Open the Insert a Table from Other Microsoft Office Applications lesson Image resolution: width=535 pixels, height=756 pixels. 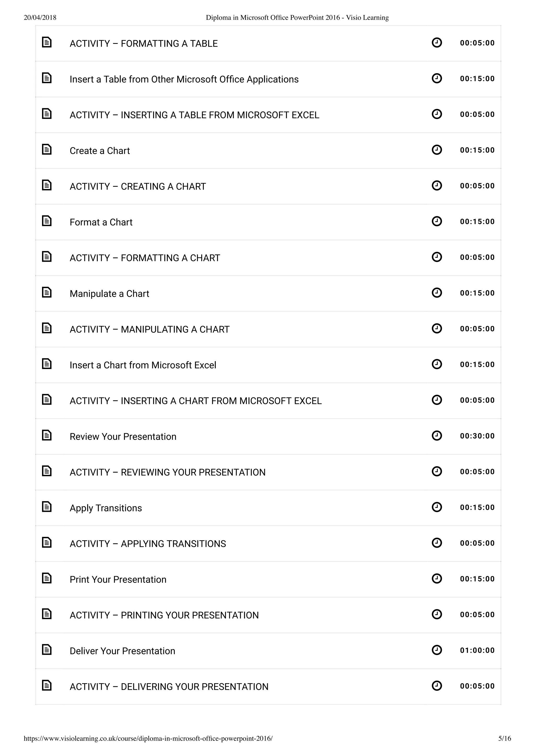pos(184,79)
